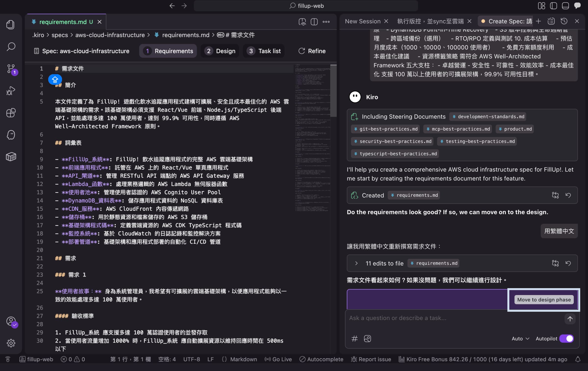588x371 pixels.
Task: Send the chat message via the arrow button
Action: click(570, 319)
